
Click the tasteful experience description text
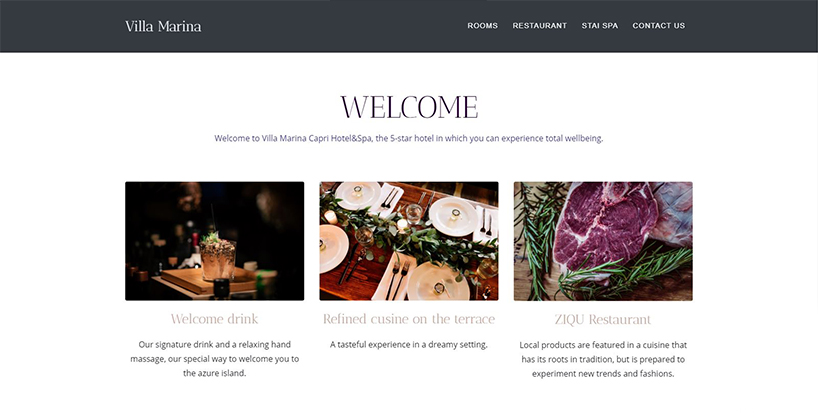409,344
